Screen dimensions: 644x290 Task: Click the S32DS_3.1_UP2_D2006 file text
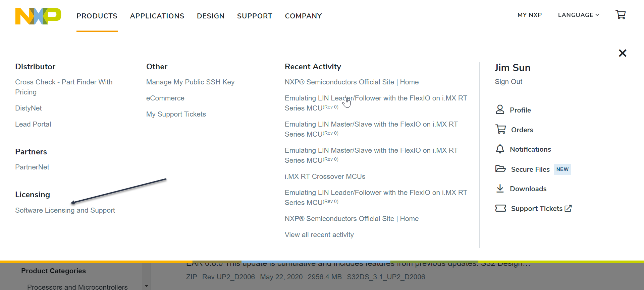click(x=386, y=277)
